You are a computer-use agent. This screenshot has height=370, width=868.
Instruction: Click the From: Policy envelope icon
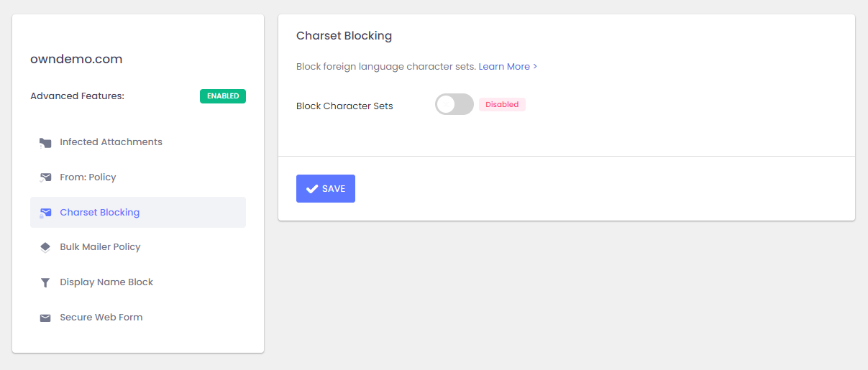45,177
